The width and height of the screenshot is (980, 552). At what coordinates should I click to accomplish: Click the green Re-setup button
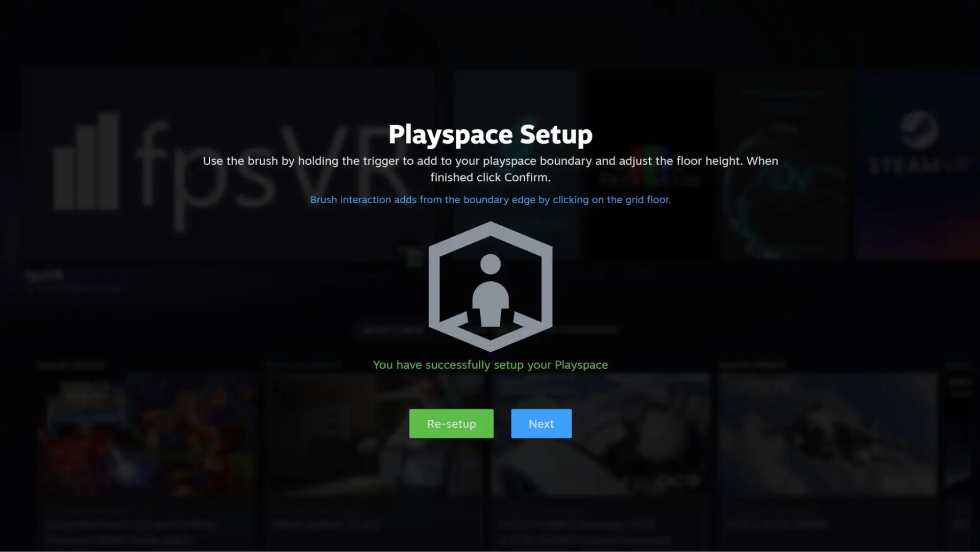coord(451,423)
